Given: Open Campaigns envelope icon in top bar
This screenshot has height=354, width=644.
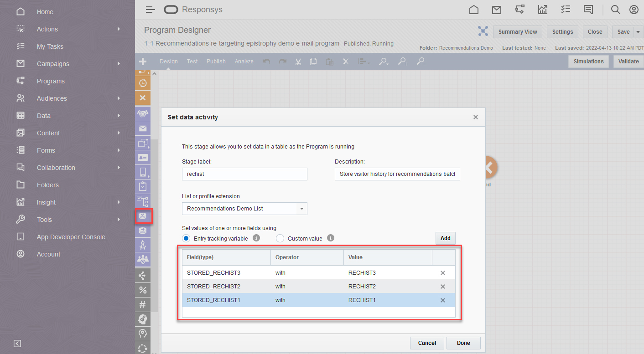Looking at the screenshot, I should [497, 10].
